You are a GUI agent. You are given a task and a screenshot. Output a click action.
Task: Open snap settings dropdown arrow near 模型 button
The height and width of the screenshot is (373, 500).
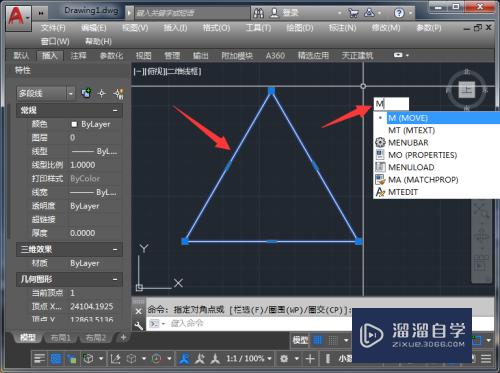[346, 340]
